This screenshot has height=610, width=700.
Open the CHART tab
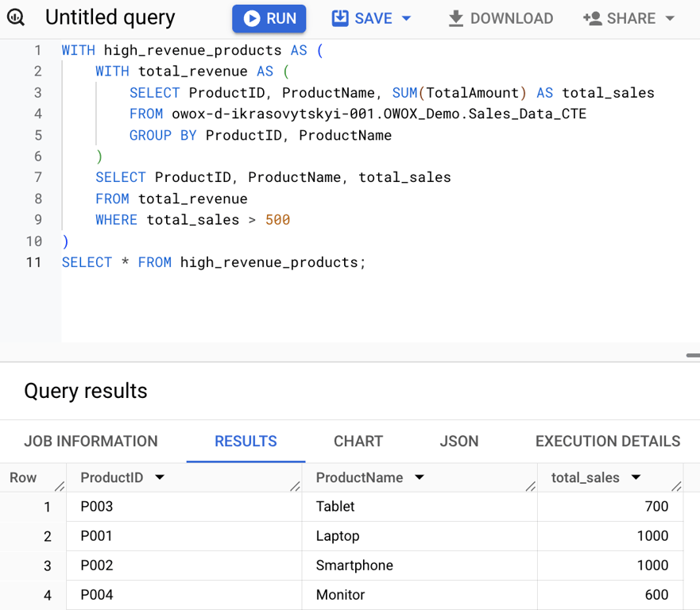tap(358, 441)
